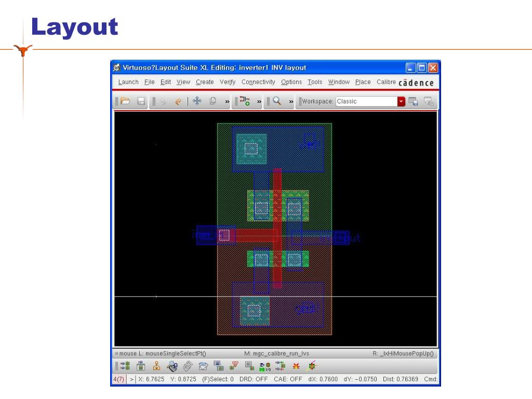Viewport: 532px width, 399px height.
Task: Click the green LVS logic-gate icon in the bottom toolbar
Action: click(x=265, y=366)
